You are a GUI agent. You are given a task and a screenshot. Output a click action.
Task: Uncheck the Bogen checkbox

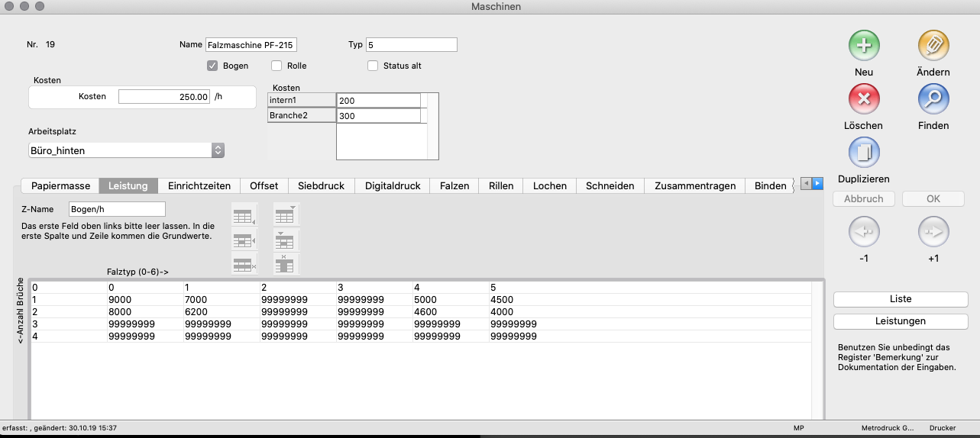tap(213, 66)
